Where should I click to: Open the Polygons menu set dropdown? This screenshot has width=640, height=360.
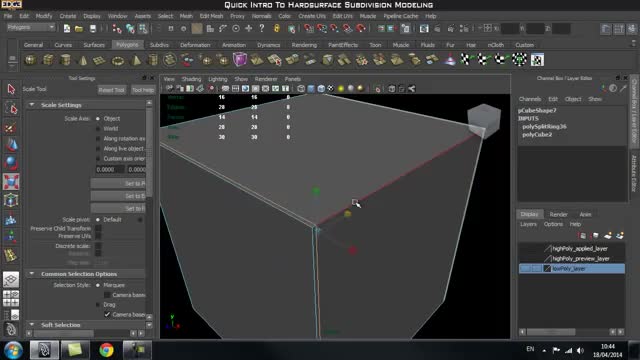[x=31, y=27]
